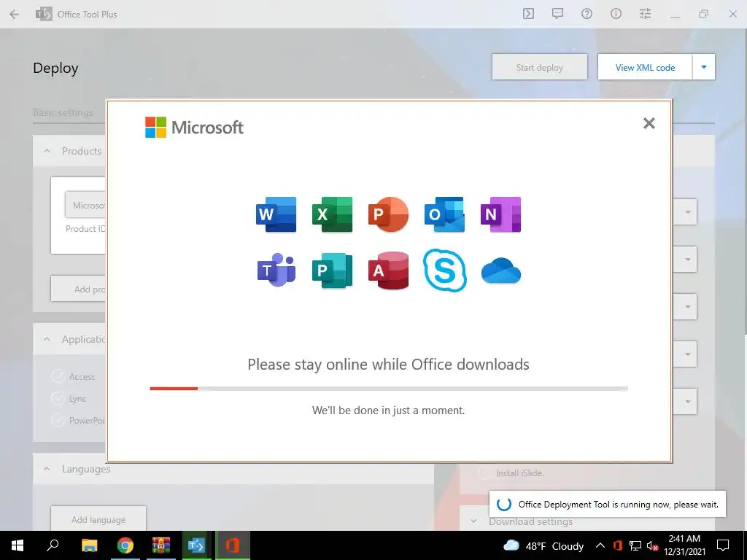Click the Outlook icon in the installer dialog
Image resolution: width=747 pixels, height=560 pixels.
(444, 214)
